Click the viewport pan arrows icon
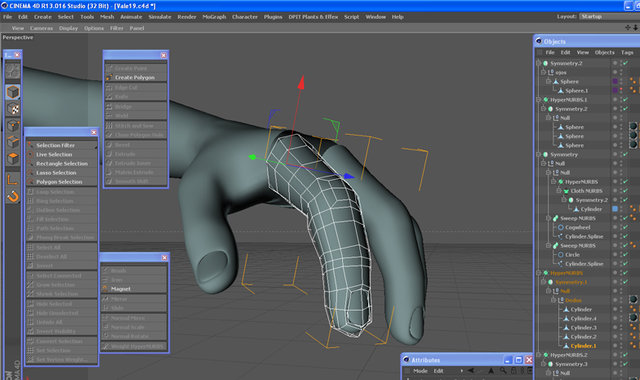Viewport: 640px width, 380px height. tap(628, 28)
